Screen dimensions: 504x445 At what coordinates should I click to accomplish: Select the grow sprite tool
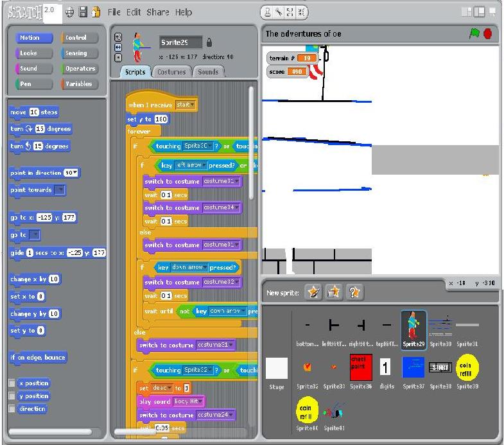290,13
